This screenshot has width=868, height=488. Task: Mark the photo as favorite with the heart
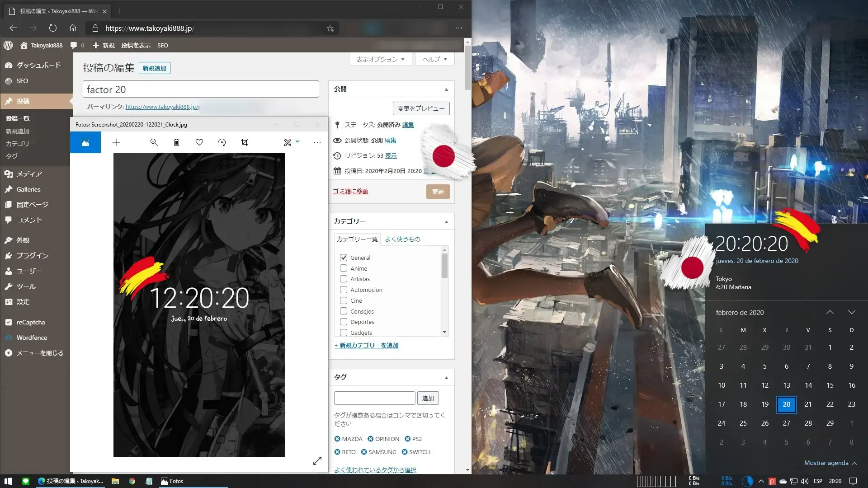pos(199,142)
